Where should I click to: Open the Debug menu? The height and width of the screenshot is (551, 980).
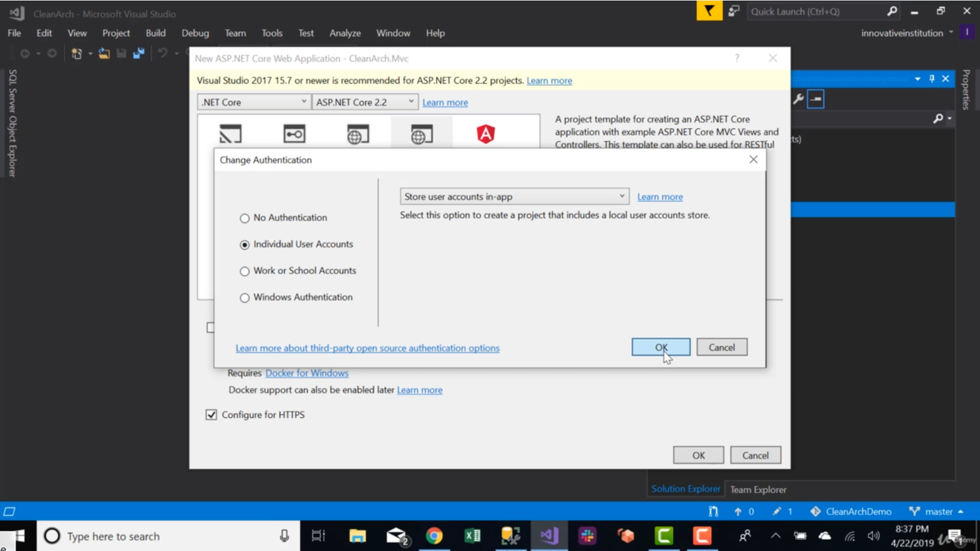(195, 33)
